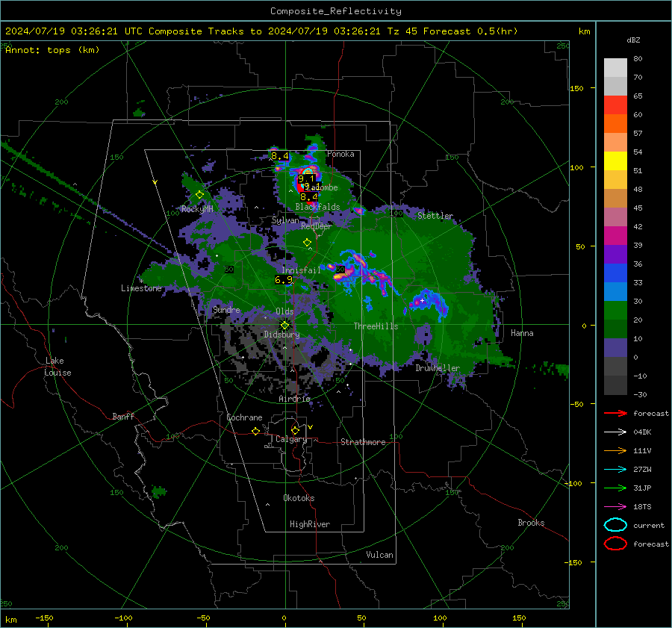Click the Airdrie city label

pos(294,399)
